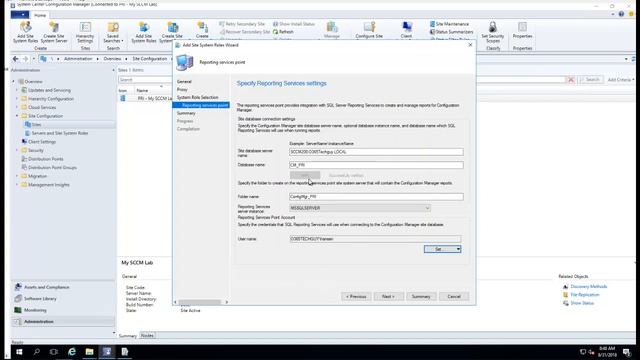Click the Create Site System Server ribbon icon
The image size is (640, 360).
54,32
